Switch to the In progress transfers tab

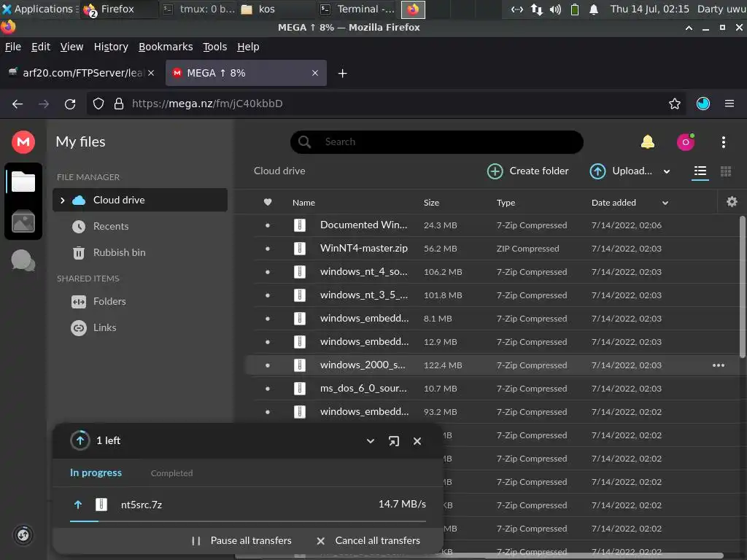pos(96,472)
